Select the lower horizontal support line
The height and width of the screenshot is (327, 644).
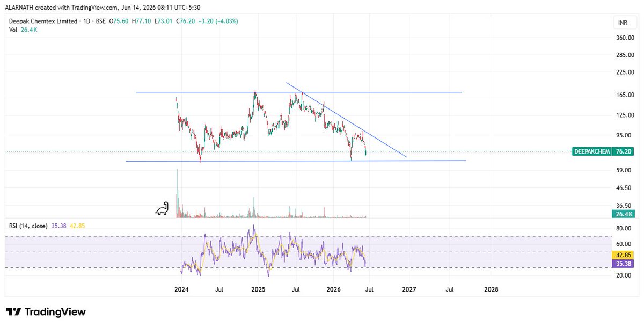296,161
